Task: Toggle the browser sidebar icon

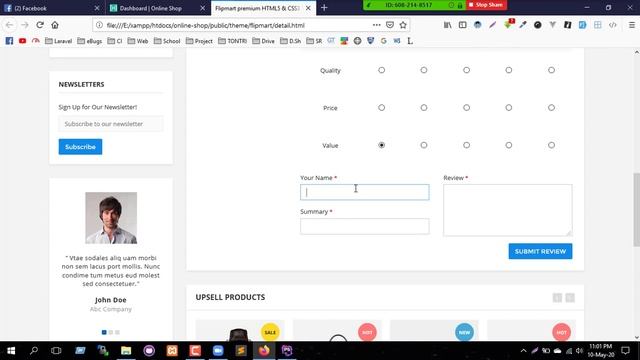Action: [x=462, y=25]
